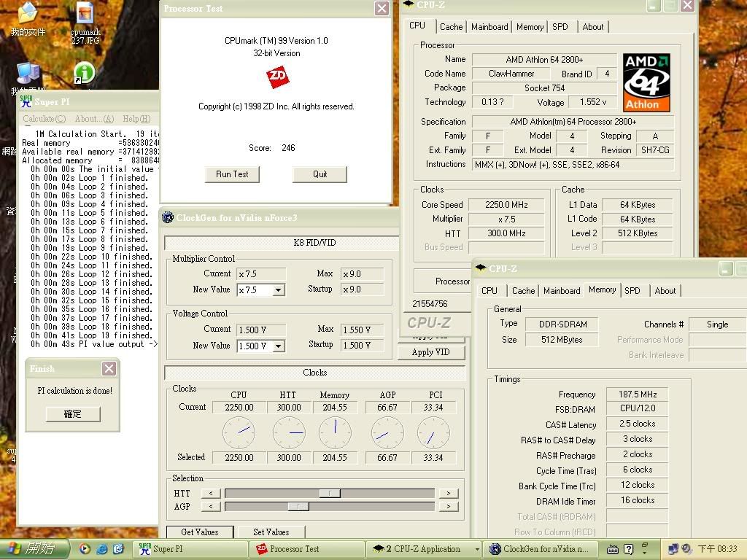Click the red ZD logo in Processor Test
The width and height of the screenshot is (747, 560).
coord(276,77)
